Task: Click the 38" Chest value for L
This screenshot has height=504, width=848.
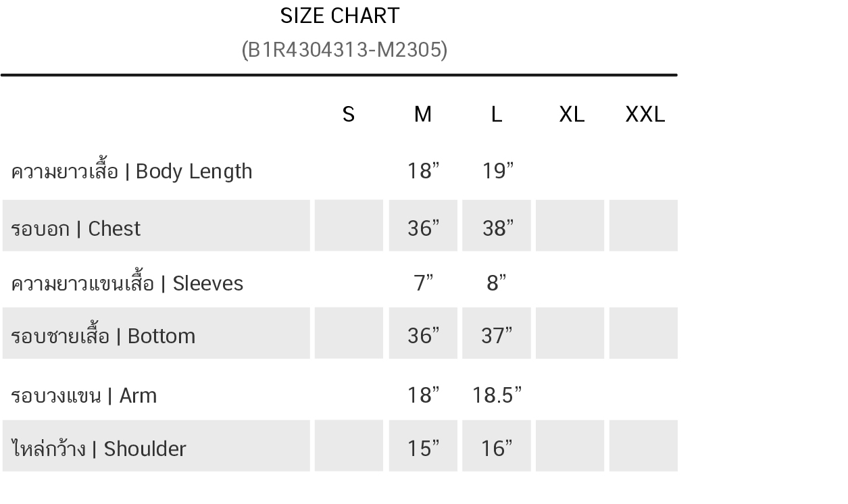Action: [x=497, y=228]
